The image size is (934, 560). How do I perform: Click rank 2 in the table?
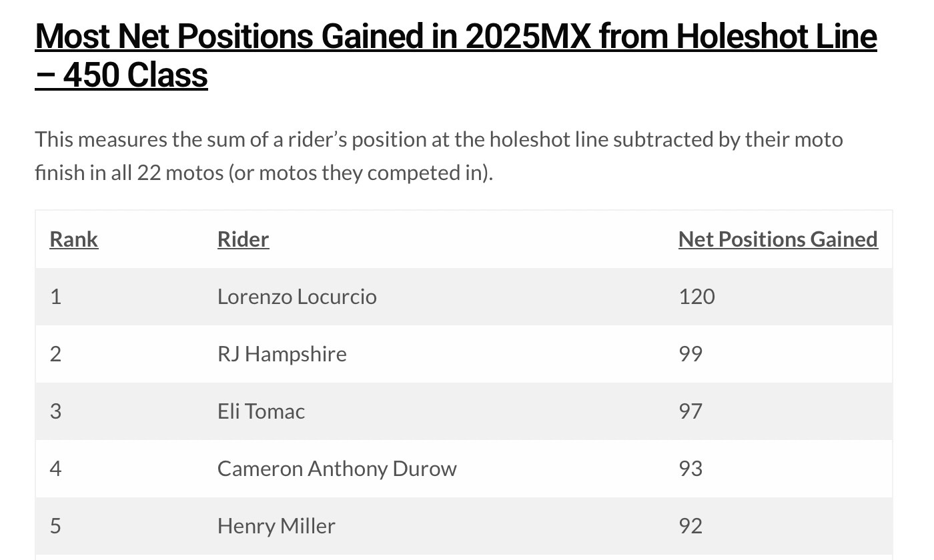tap(55, 354)
